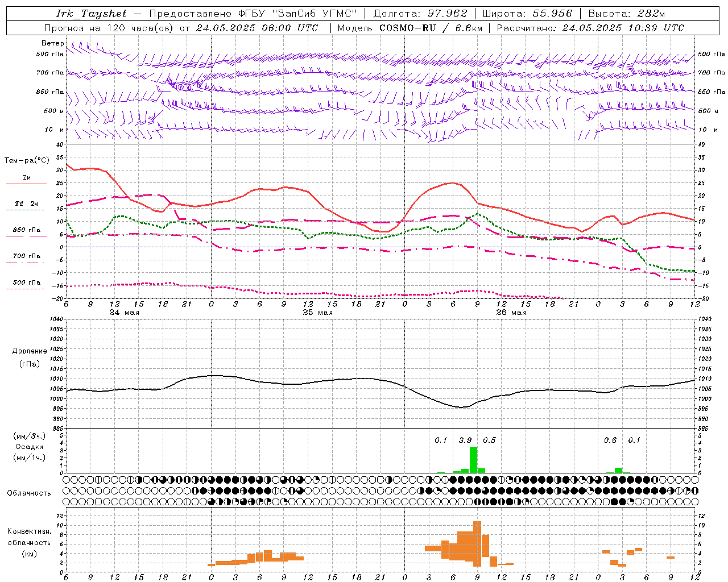Select the (мм/1ч.) precipitation unit label
Image resolution: width=728 pixels, height=582 pixels.
(x=29, y=458)
